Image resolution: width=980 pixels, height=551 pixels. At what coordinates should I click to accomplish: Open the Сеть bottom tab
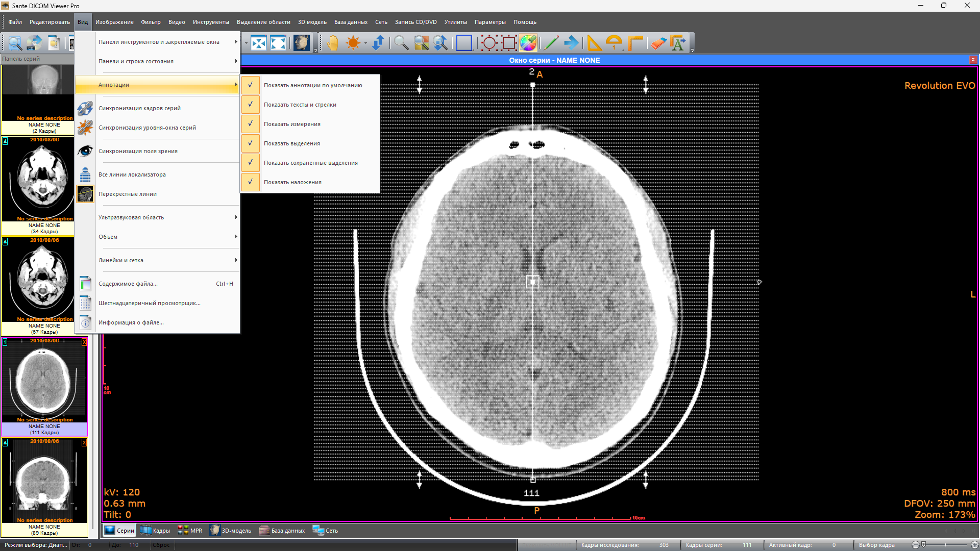pos(325,531)
